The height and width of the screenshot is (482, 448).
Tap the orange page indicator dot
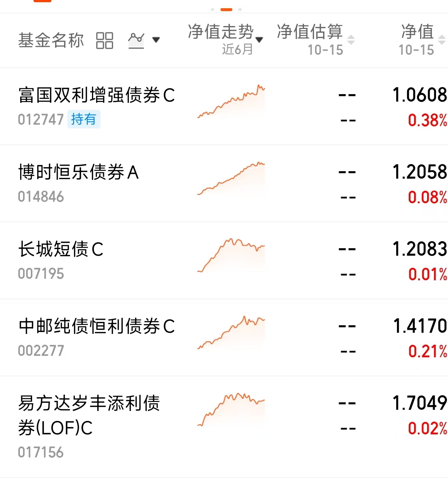(226, 9)
